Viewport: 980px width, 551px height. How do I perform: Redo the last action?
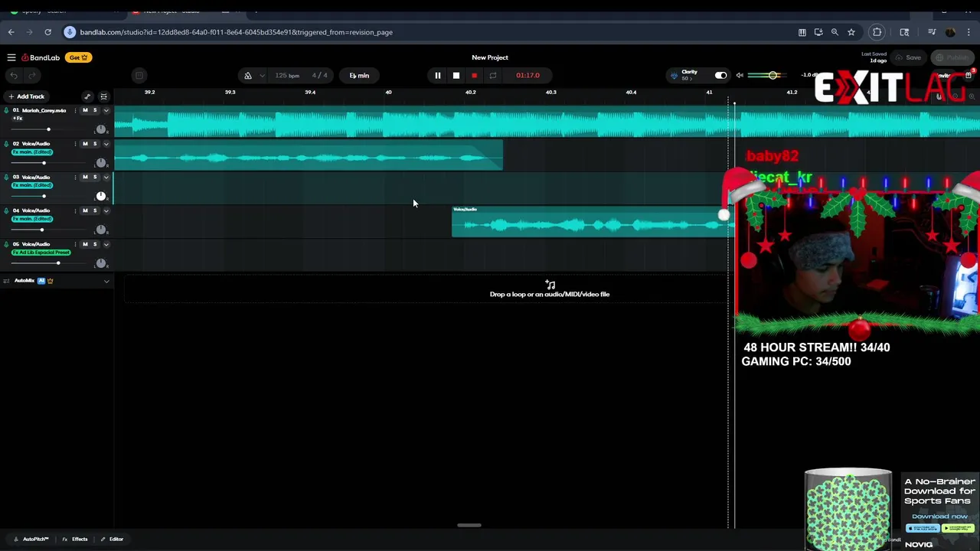coord(32,75)
